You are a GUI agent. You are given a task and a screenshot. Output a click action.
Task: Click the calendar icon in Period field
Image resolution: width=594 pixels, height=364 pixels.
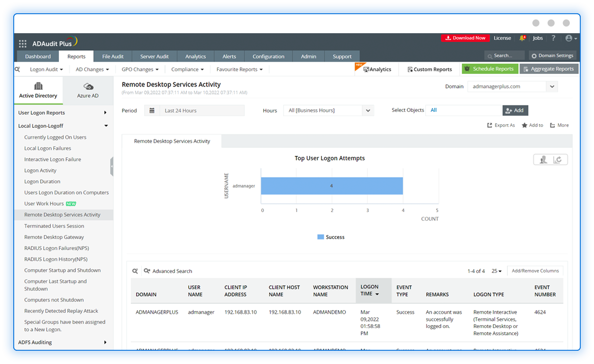tap(152, 110)
